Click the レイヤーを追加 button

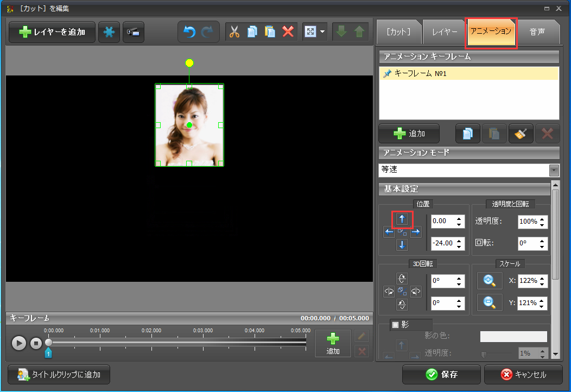(52, 32)
